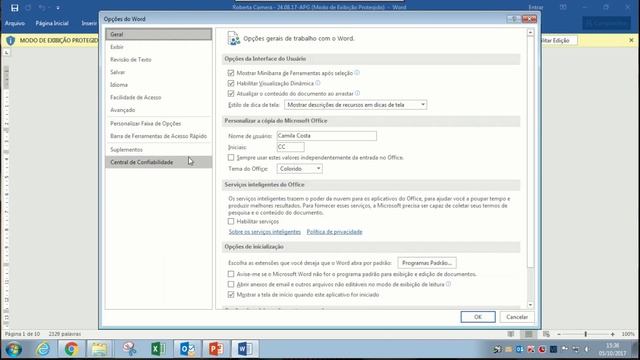This screenshot has height=360, width=640.
Task: Select the Suplementos category
Action: (x=159, y=149)
